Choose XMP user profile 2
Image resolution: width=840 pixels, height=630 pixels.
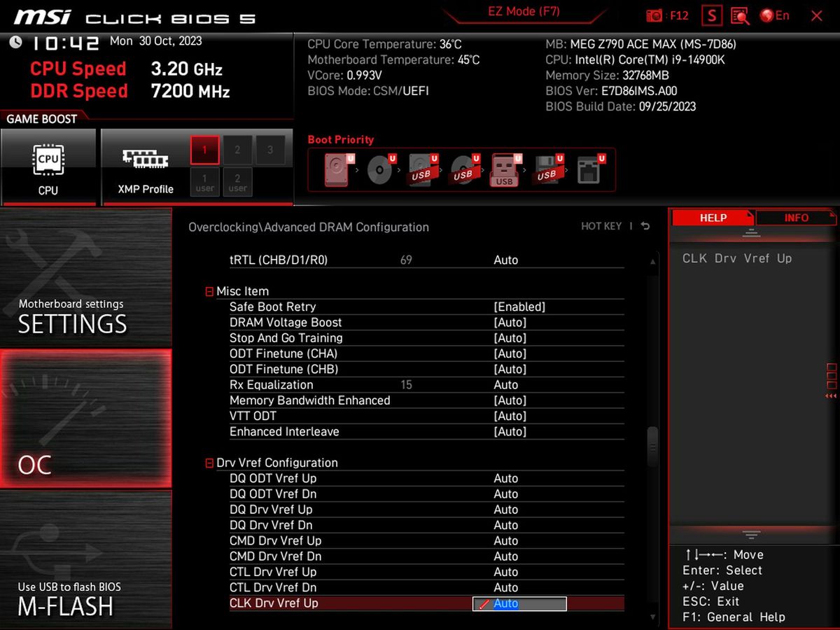tap(237, 182)
